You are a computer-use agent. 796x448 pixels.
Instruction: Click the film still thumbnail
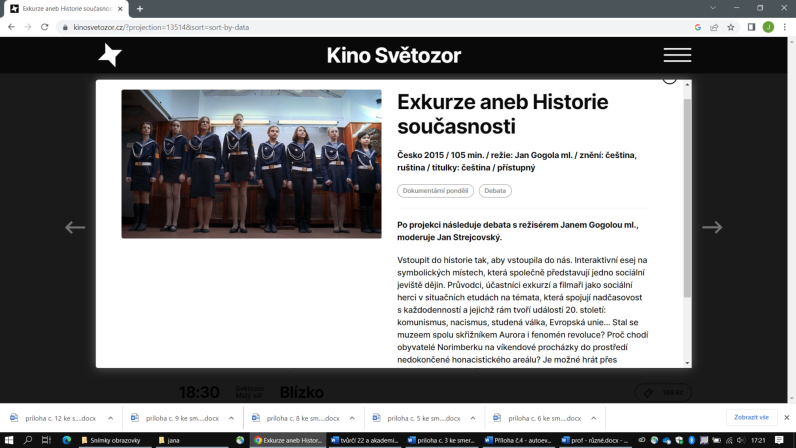[x=251, y=164]
